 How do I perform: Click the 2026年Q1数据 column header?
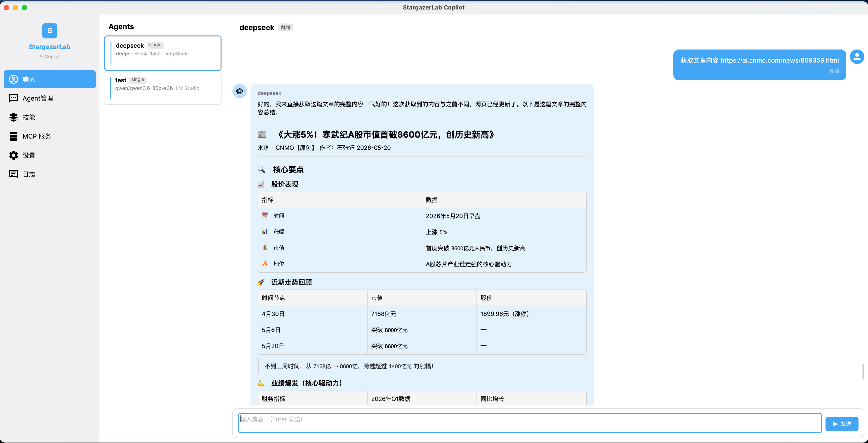422,398
